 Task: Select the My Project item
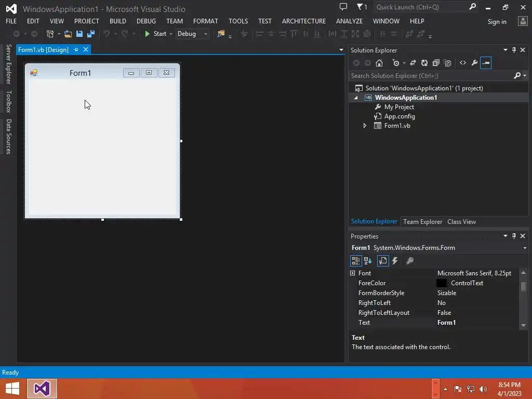[x=399, y=107]
